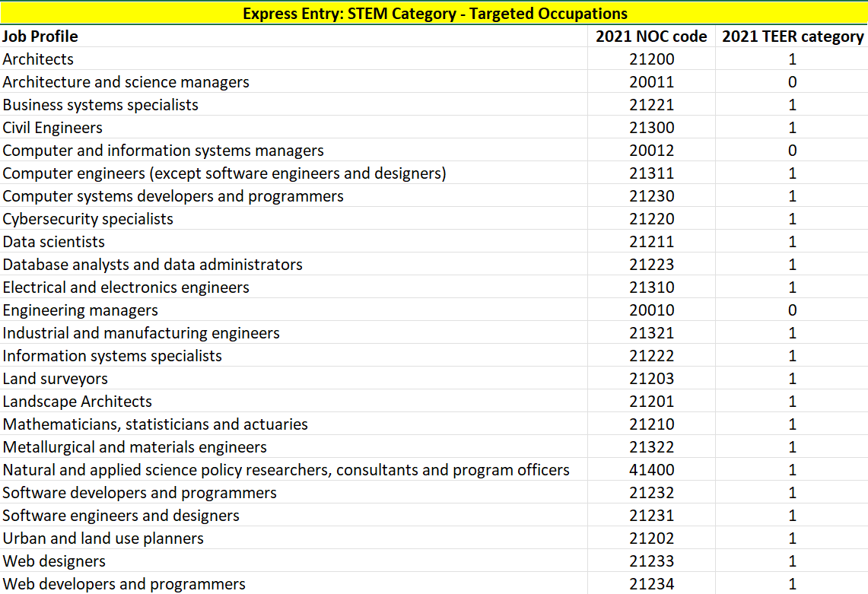The height and width of the screenshot is (594, 868).
Task: Select the Architects job profile cell
Action: [x=39, y=59]
